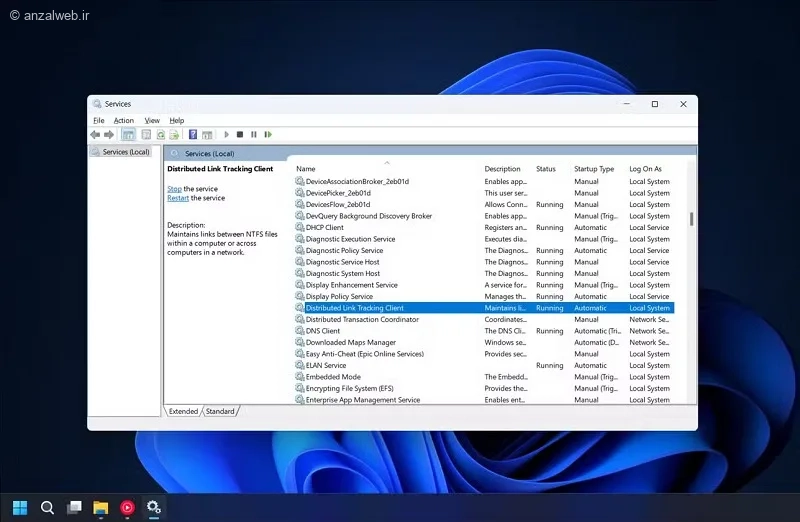Sort by the Name column header

(306, 169)
